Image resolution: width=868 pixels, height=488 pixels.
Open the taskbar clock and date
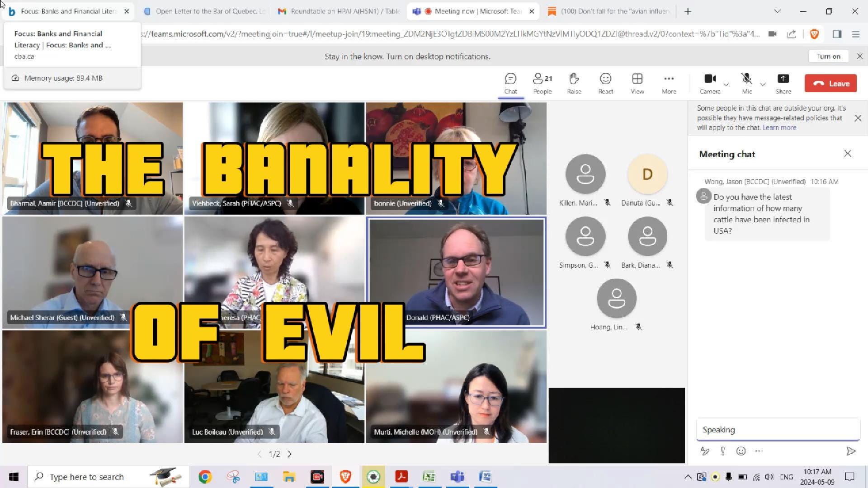[x=817, y=477]
